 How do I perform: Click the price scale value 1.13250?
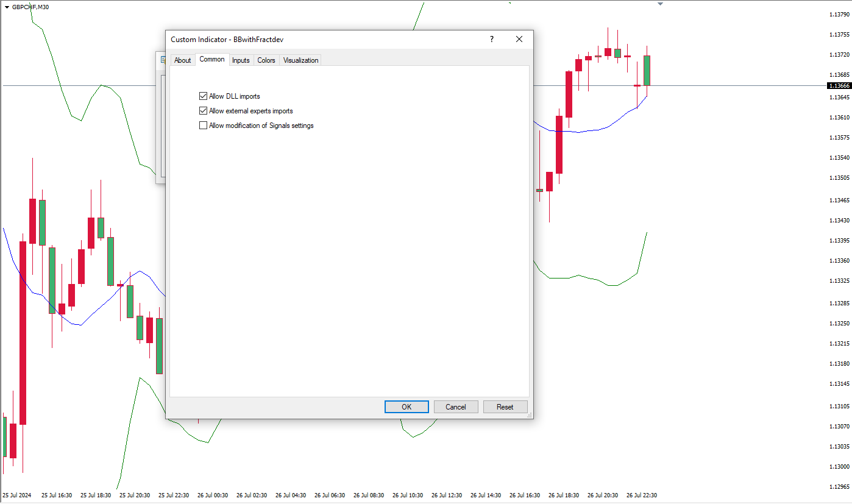click(x=840, y=323)
